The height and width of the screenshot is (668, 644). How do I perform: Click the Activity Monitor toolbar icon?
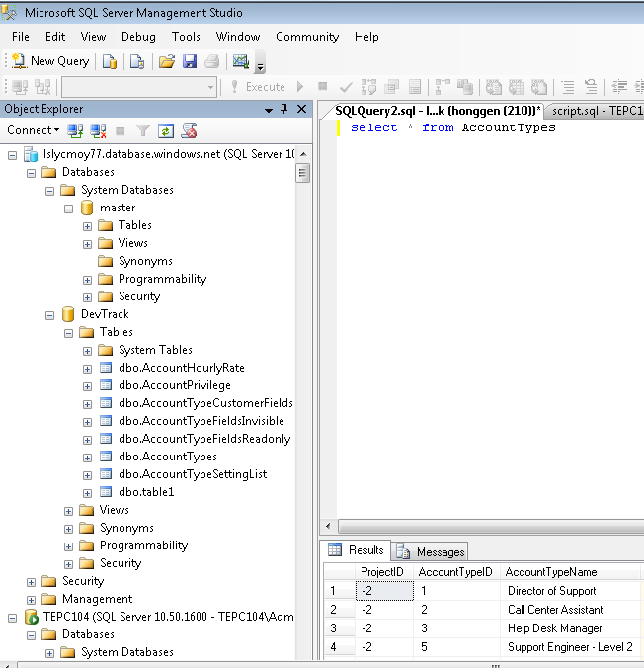241,62
